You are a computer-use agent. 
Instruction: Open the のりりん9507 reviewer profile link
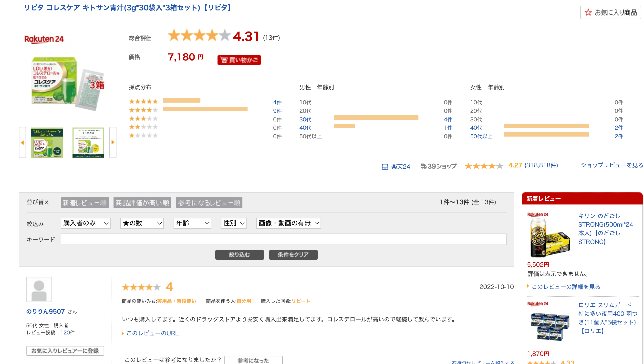tap(45, 311)
